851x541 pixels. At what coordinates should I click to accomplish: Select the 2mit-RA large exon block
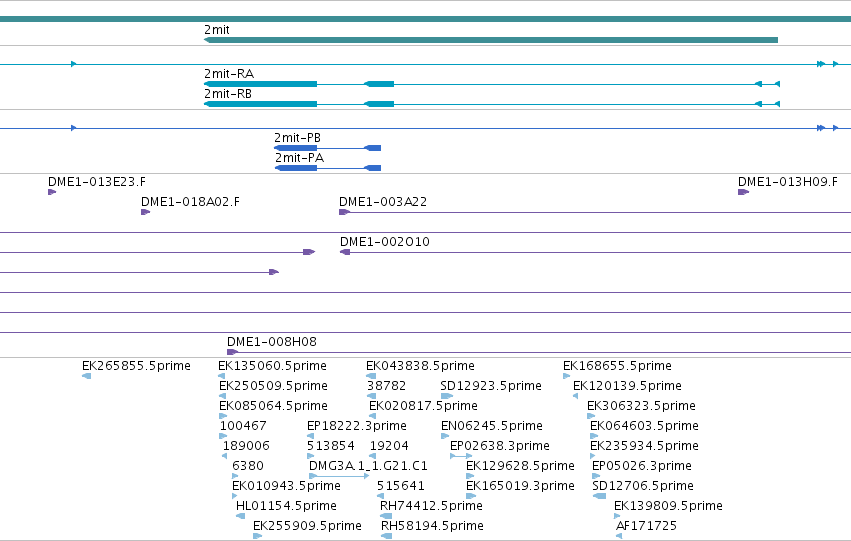coord(261,84)
